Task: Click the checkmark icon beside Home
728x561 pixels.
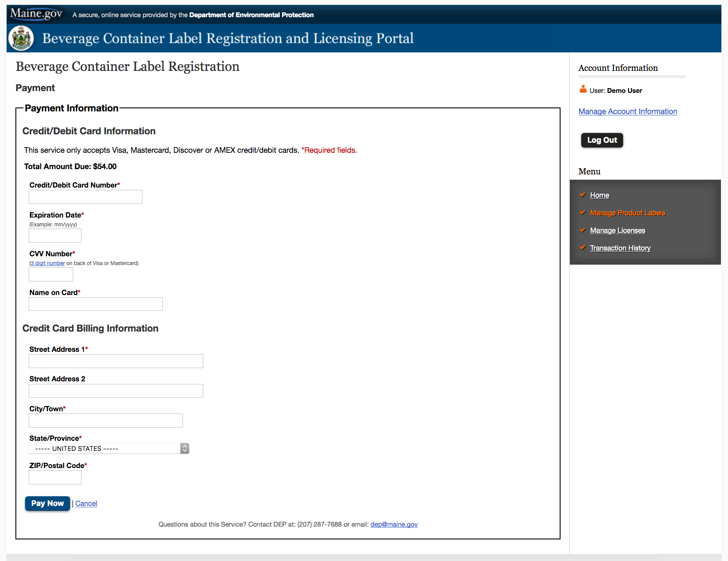Action: (583, 195)
